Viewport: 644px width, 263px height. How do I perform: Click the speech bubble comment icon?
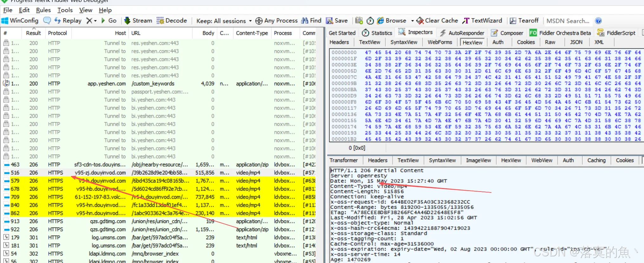(x=47, y=21)
